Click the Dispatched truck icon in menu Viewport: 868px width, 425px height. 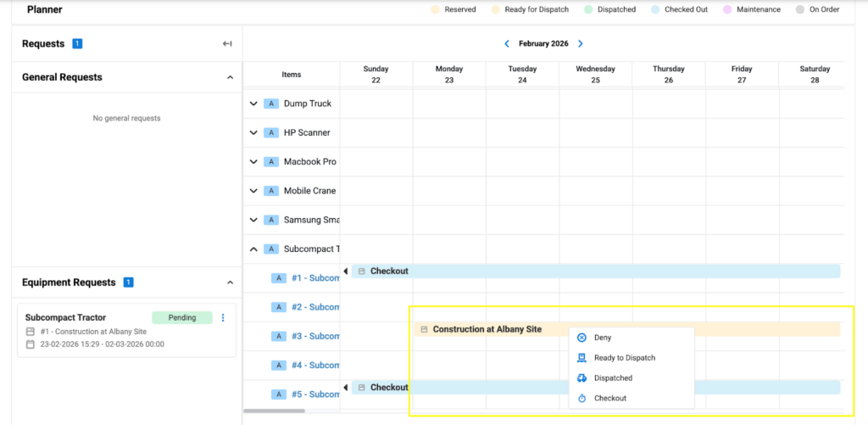(581, 378)
